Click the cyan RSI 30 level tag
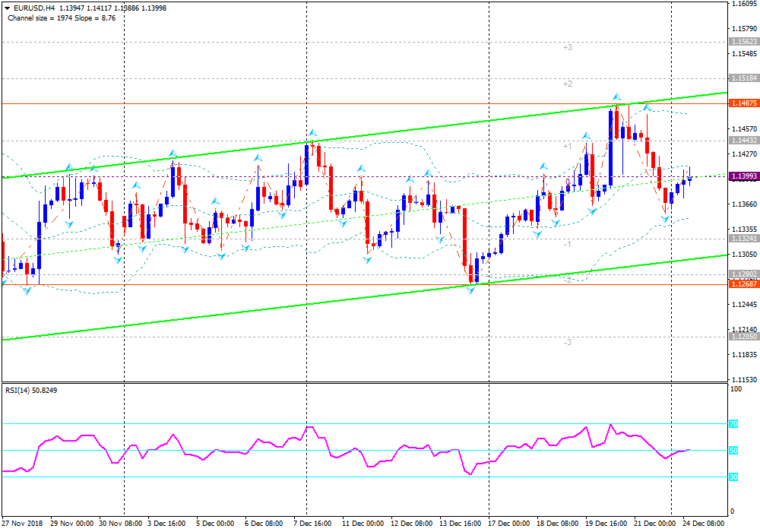This screenshot has height=532, width=760. (x=733, y=477)
